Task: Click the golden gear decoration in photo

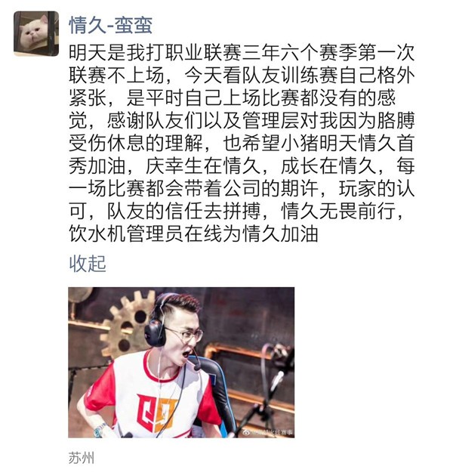Action: [x=128, y=325]
